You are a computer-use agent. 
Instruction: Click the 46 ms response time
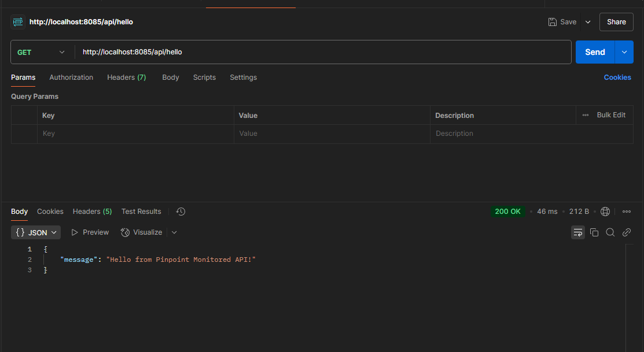(x=547, y=212)
